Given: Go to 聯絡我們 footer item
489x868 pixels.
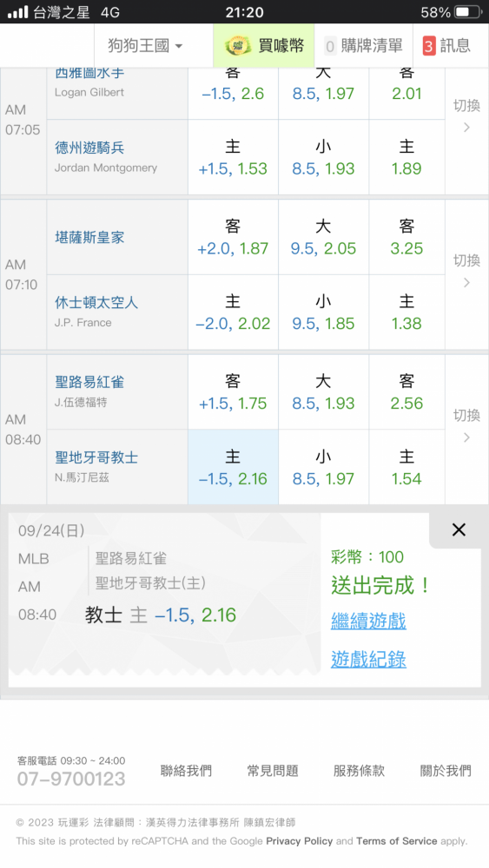Looking at the screenshot, I should [186, 771].
